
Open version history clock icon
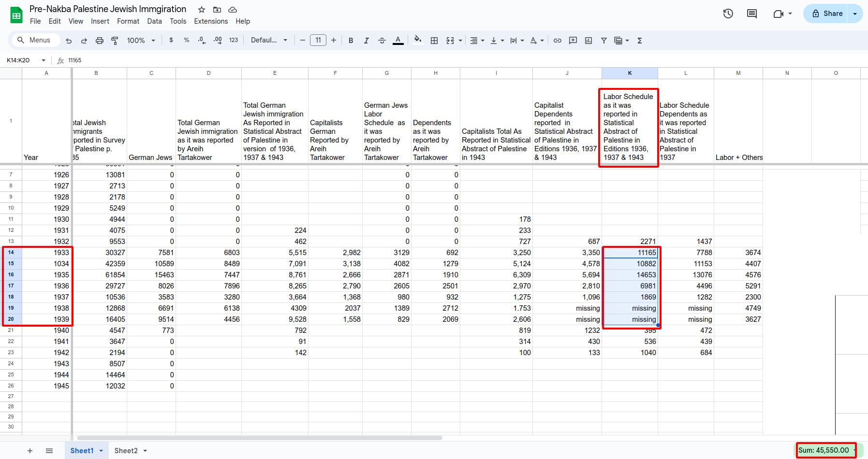coord(728,14)
